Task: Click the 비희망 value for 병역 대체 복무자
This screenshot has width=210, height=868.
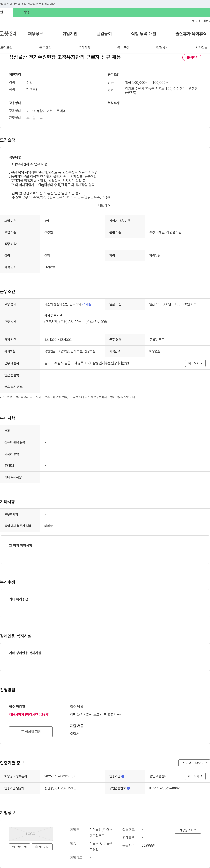Action: click(48, 526)
